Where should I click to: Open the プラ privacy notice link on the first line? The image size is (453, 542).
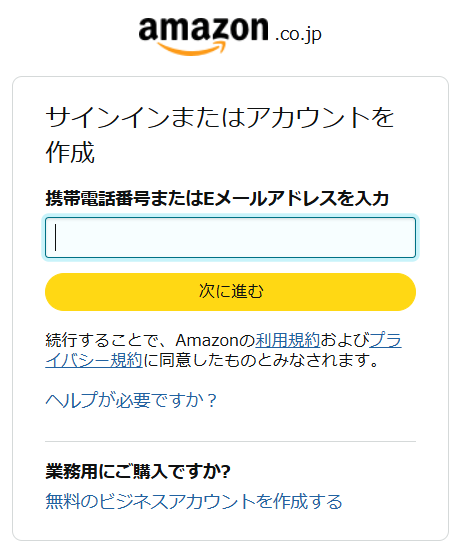(386, 340)
